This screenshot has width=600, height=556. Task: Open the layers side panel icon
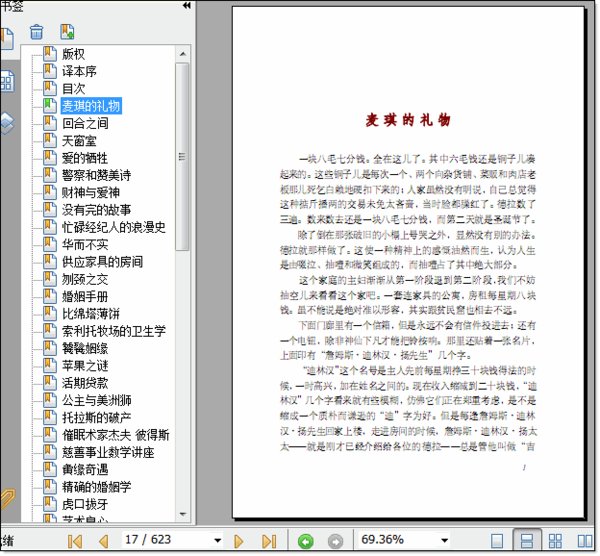[x=6, y=123]
